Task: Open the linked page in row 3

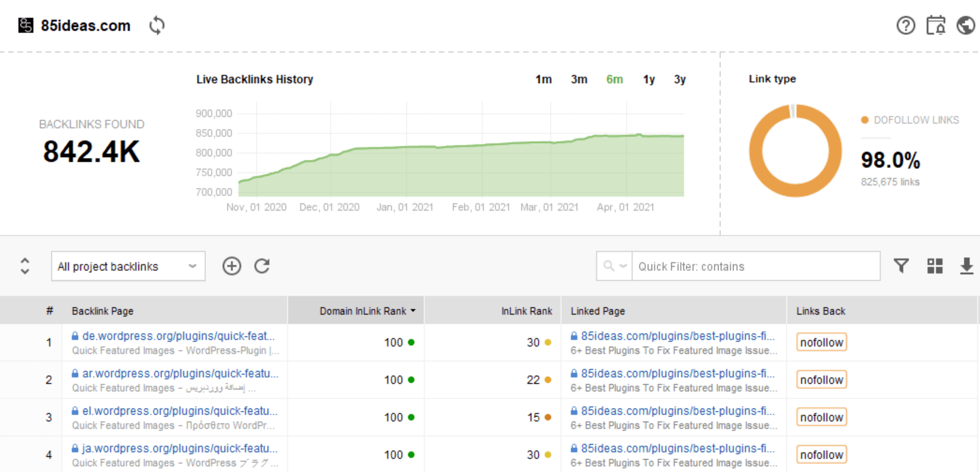Action: tap(677, 411)
